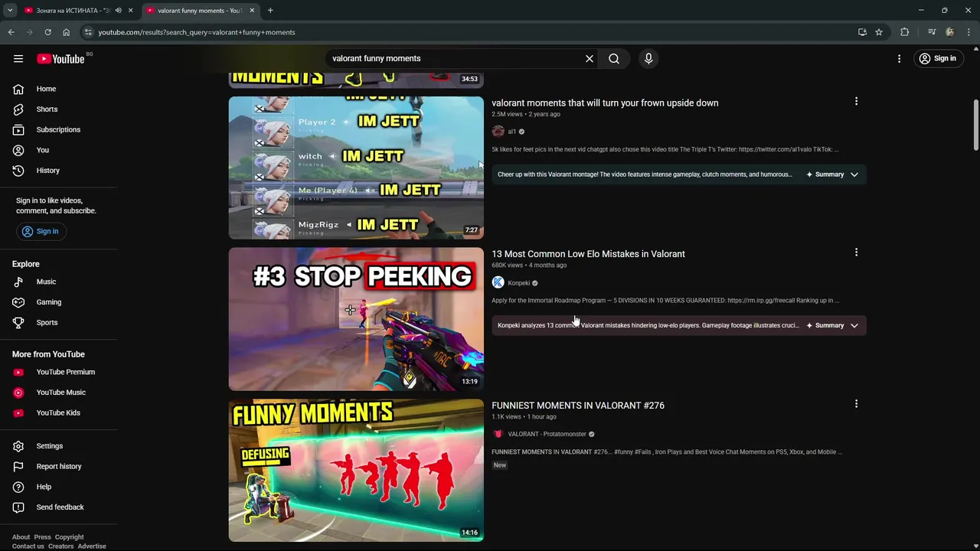The height and width of the screenshot is (551, 980).
Task: Open browser home page button
Action: coord(66,32)
